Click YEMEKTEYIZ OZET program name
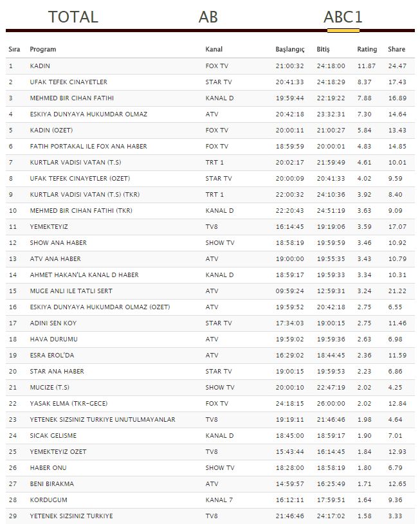The width and height of the screenshot is (420, 524). click(x=58, y=451)
